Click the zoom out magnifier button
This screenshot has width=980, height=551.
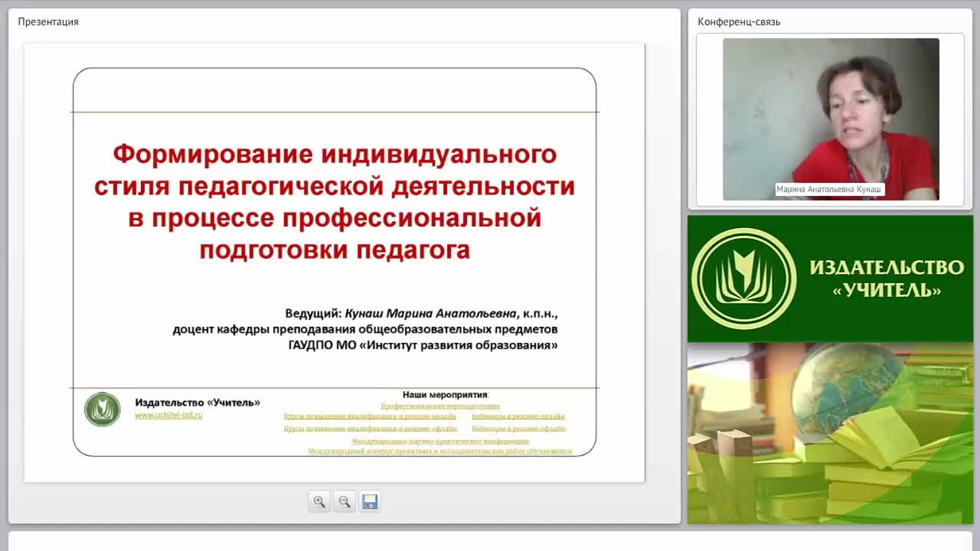[345, 501]
